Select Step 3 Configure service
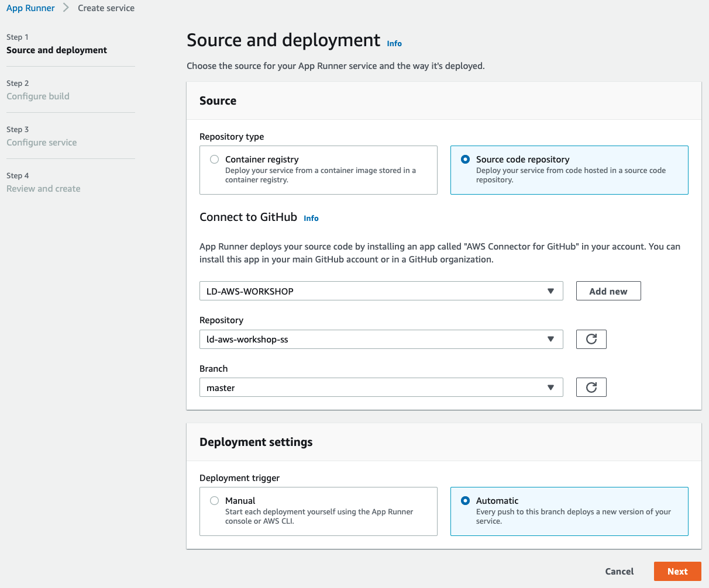The width and height of the screenshot is (709, 588). pyautogui.click(x=42, y=143)
